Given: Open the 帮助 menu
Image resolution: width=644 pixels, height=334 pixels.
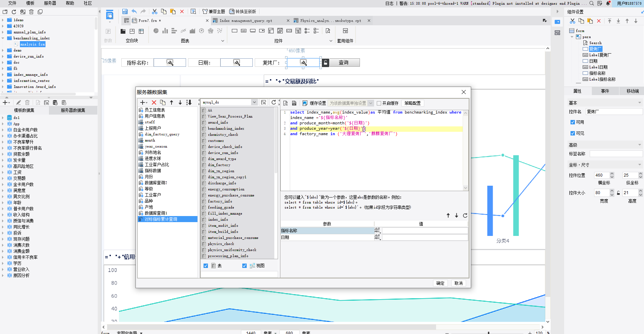Looking at the screenshot, I should [x=70, y=3].
